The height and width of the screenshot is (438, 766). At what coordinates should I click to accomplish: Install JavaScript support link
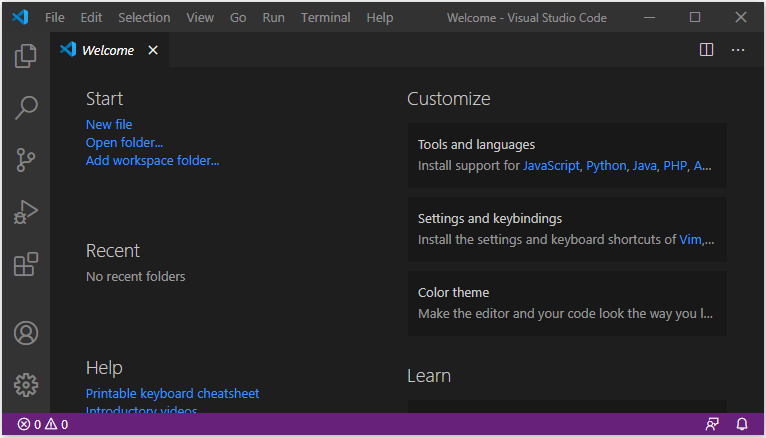click(551, 166)
